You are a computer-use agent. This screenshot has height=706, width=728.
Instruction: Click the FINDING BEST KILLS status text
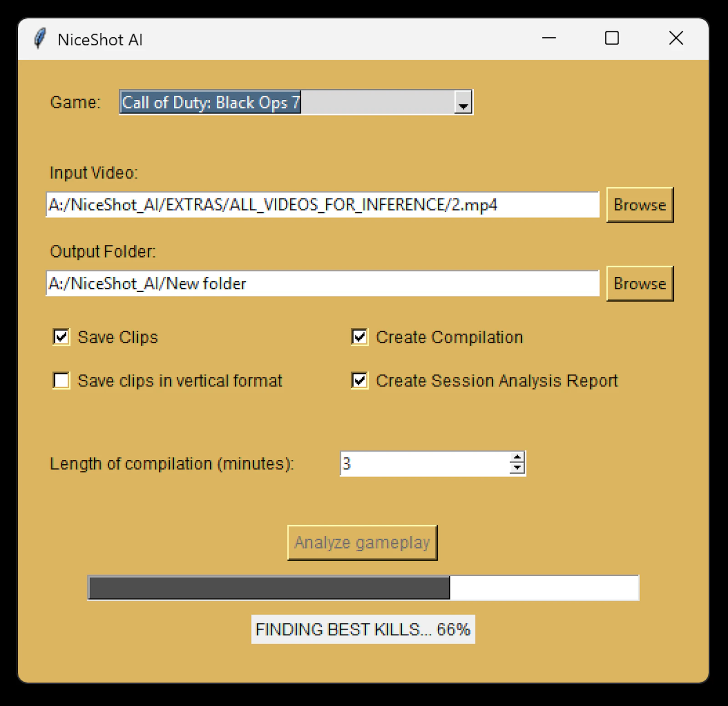[x=363, y=630]
